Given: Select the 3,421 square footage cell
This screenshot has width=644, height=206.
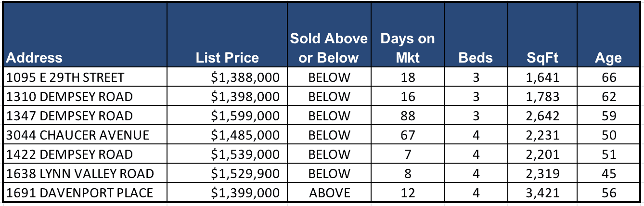Looking at the screenshot, I should point(542,193).
